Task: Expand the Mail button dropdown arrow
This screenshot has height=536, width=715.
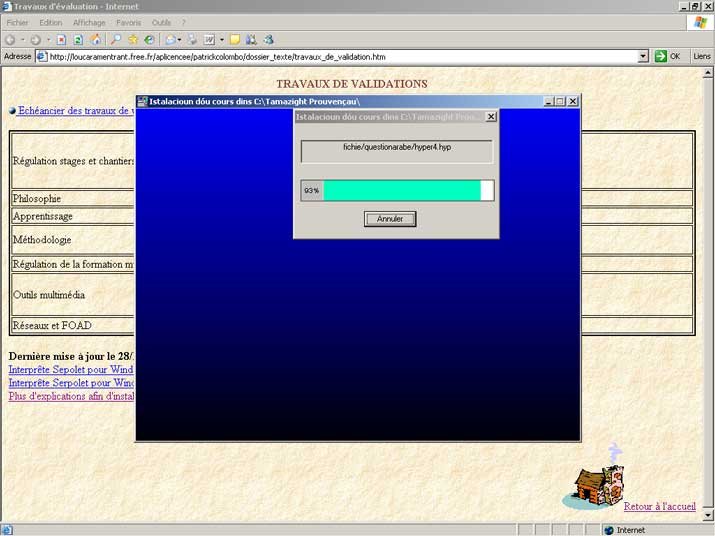Action: click(179, 40)
